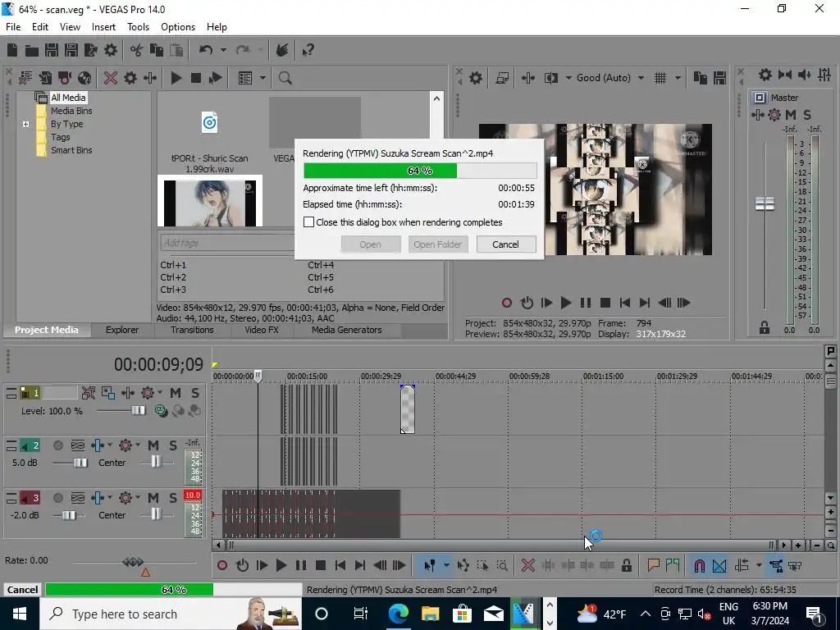Open the preview overlays grid dropdown arrow
The width and height of the screenshot is (840, 630).
tap(678, 78)
